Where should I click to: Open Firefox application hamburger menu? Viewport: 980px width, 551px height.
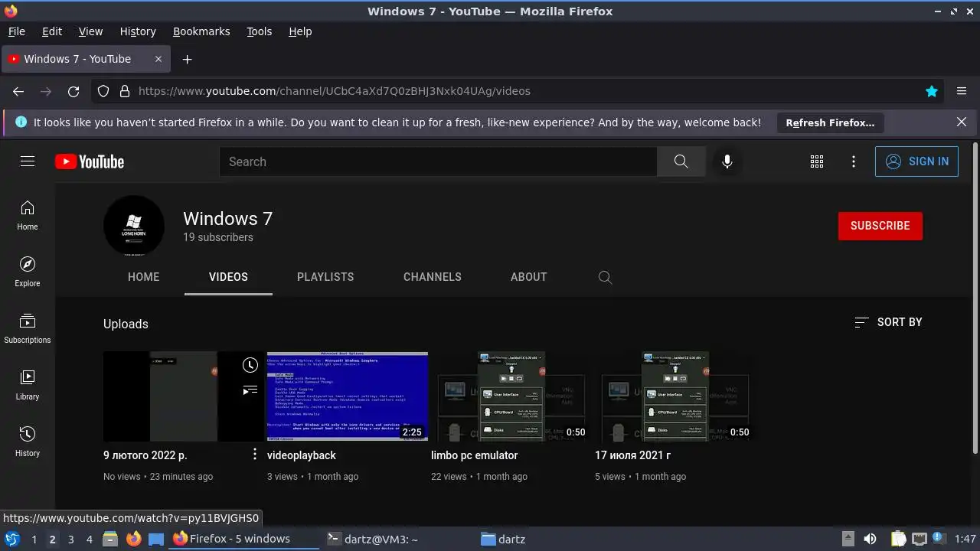962,91
